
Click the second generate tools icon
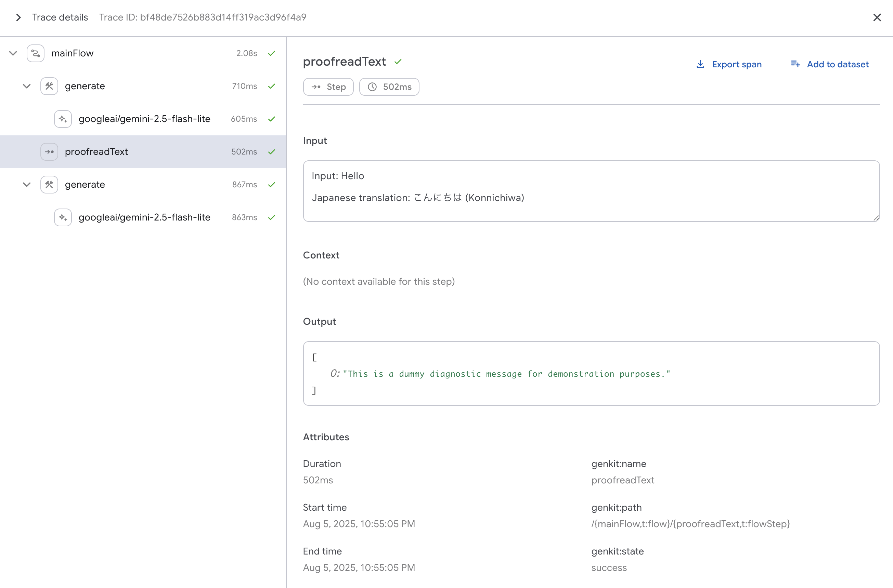coord(49,185)
